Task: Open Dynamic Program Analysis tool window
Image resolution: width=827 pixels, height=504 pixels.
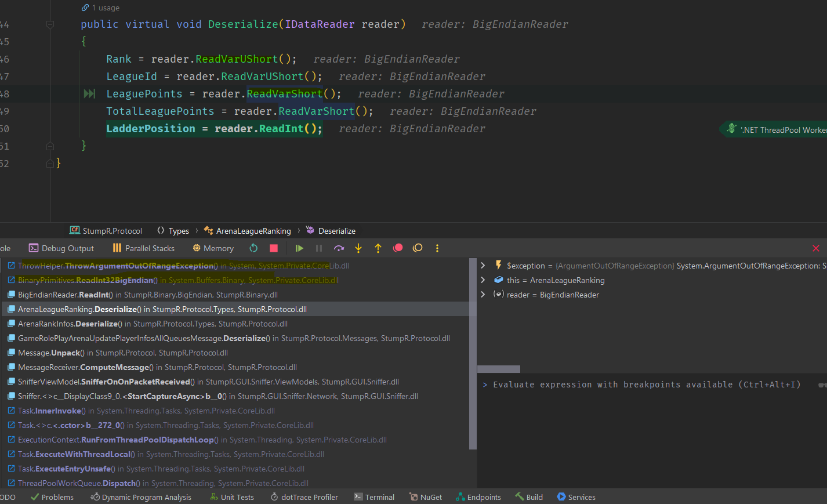Action: click(x=141, y=497)
